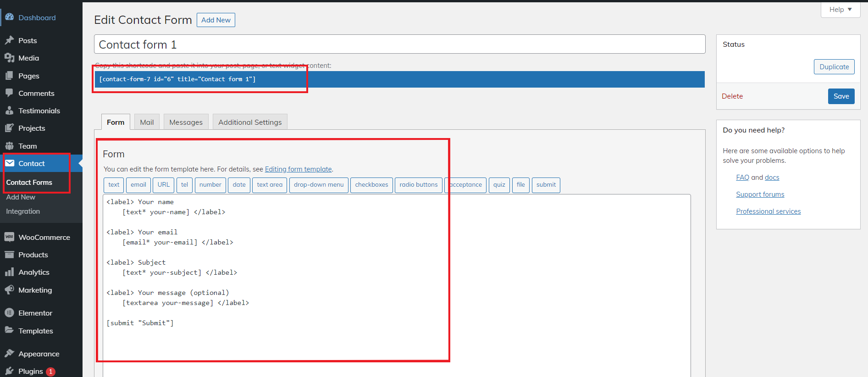Open Integration submenu item
The height and width of the screenshot is (377, 868).
tap(23, 211)
